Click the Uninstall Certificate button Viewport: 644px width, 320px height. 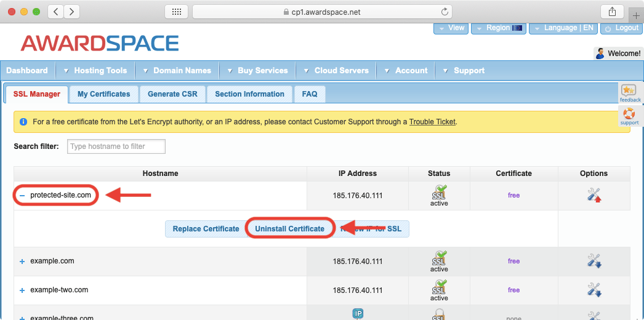(x=289, y=229)
